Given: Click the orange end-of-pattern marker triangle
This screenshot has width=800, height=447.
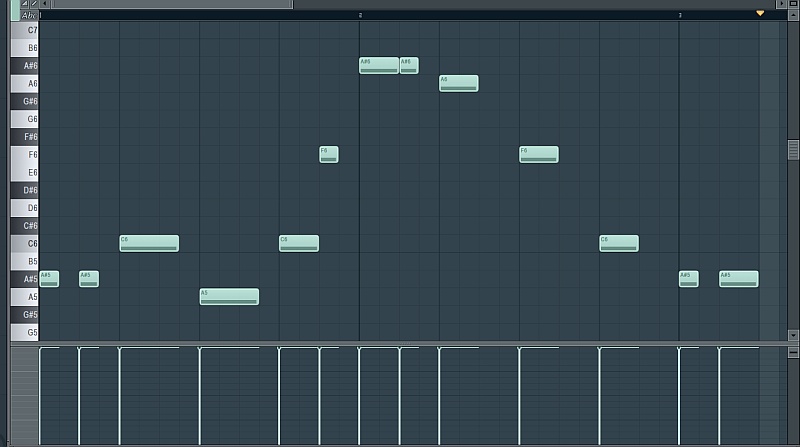Looking at the screenshot, I should [x=760, y=14].
